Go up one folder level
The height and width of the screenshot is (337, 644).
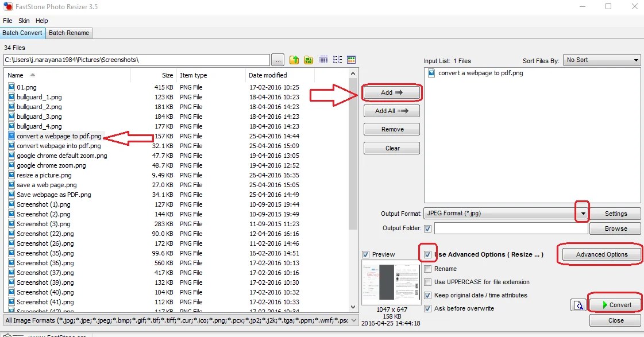click(294, 60)
